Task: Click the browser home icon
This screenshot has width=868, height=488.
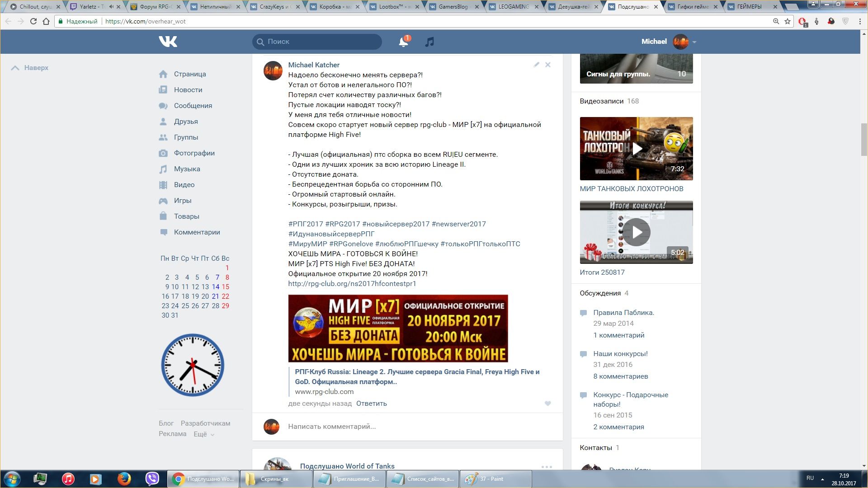Action: (46, 21)
